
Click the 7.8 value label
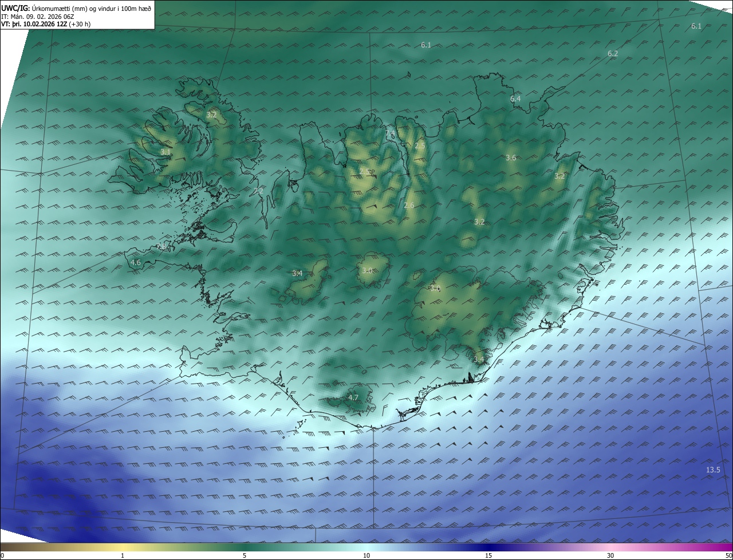click(x=161, y=247)
